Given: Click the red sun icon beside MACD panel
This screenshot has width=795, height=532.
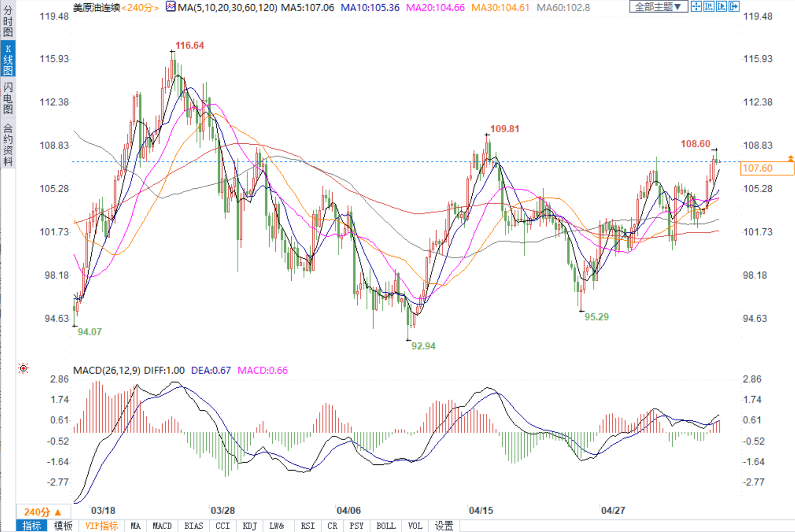Looking at the screenshot, I should (23, 368).
